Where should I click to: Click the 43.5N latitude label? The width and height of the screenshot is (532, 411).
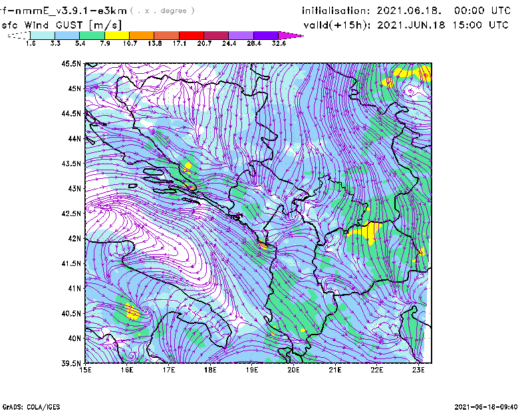tap(71, 164)
